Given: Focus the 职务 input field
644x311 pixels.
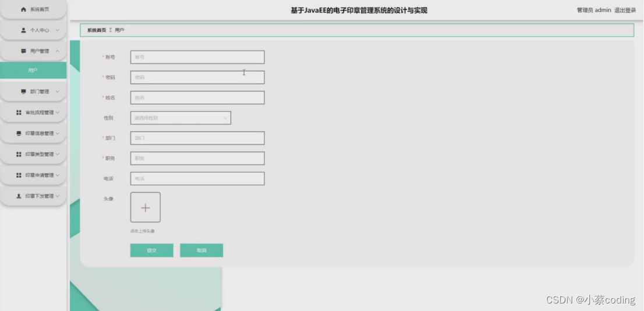Looking at the screenshot, I should pos(197,158).
